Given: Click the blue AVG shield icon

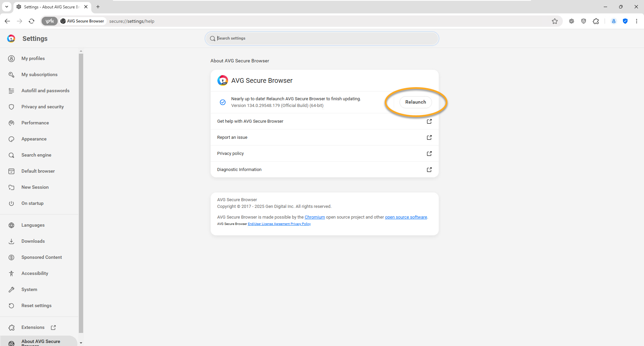Looking at the screenshot, I should tap(625, 21).
